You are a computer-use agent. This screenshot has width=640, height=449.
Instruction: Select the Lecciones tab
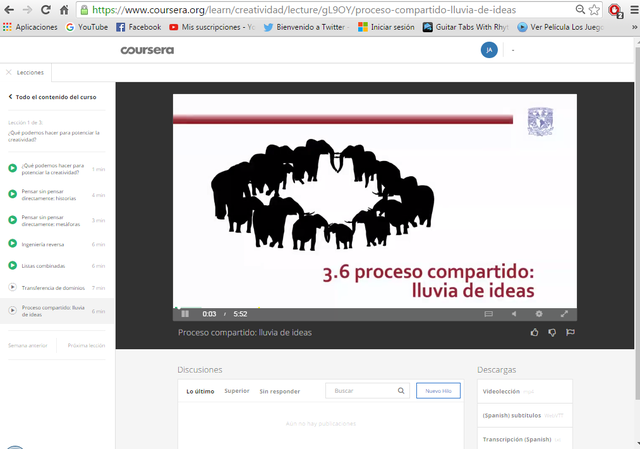pyautogui.click(x=30, y=72)
